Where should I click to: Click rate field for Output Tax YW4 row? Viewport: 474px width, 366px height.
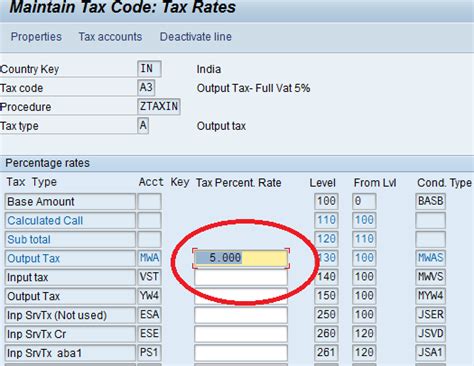241,296
